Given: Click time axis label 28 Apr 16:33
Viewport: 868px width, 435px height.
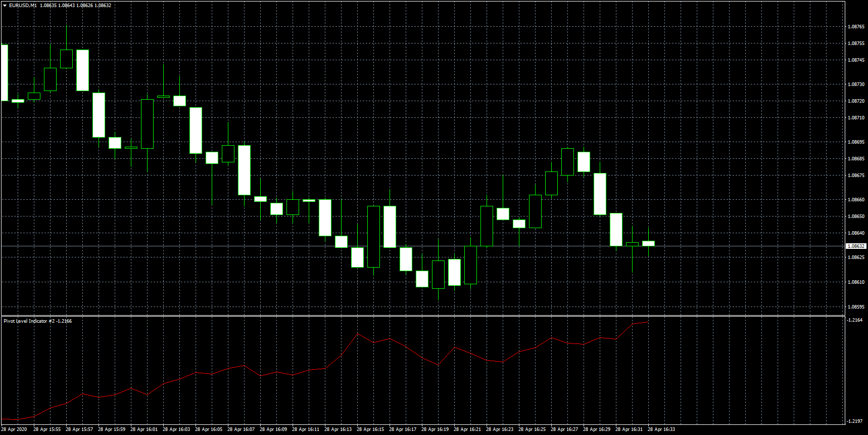Looking at the screenshot, I should 661,429.
